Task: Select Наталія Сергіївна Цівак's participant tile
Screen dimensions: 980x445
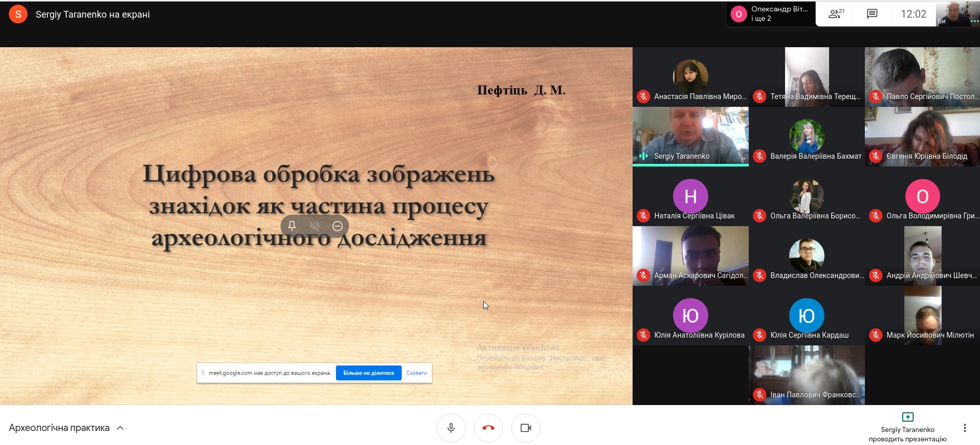Action: click(690, 197)
